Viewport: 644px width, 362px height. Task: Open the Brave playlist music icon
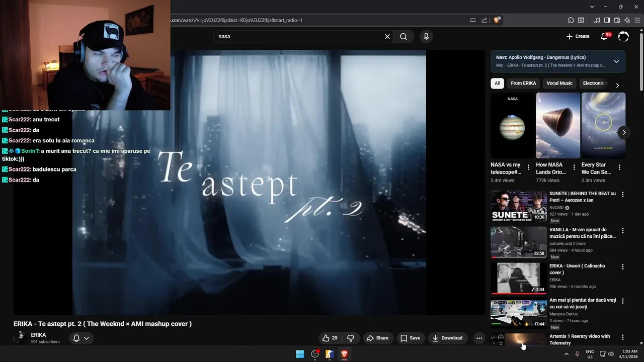597,20
